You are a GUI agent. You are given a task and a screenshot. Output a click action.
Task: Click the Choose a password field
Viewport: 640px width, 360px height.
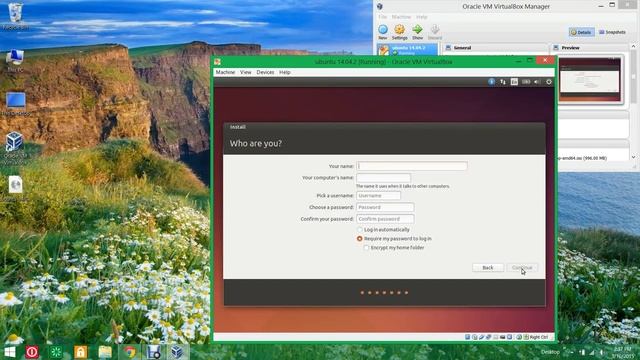[385, 207]
